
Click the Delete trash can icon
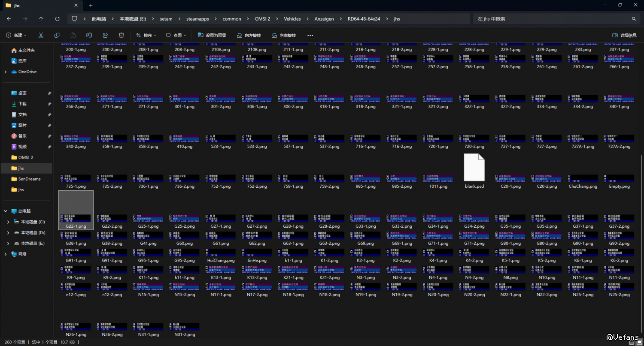[122, 35]
